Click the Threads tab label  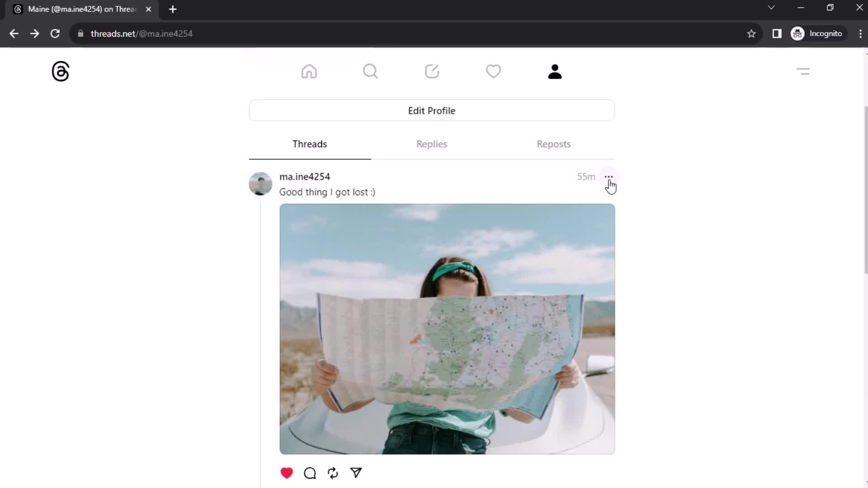pos(310,144)
